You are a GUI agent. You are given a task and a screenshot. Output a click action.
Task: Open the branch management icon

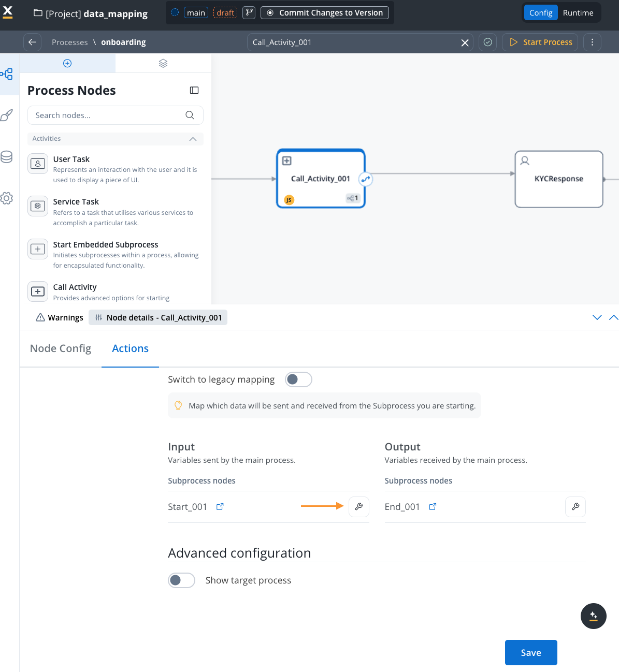[x=249, y=12]
